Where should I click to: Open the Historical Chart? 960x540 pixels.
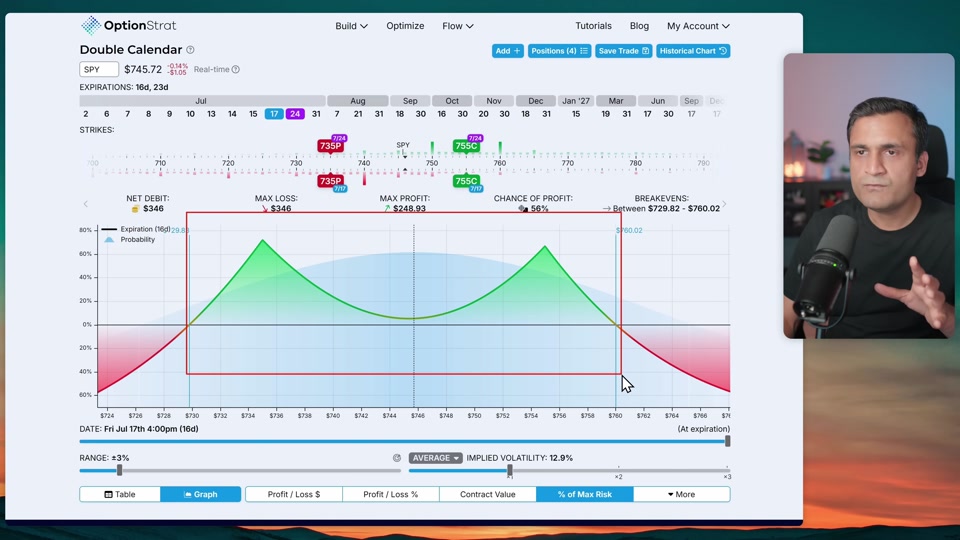pos(693,51)
